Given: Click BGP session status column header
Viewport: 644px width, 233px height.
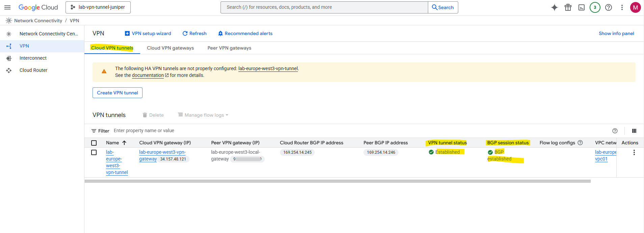Looking at the screenshot, I should (x=508, y=143).
